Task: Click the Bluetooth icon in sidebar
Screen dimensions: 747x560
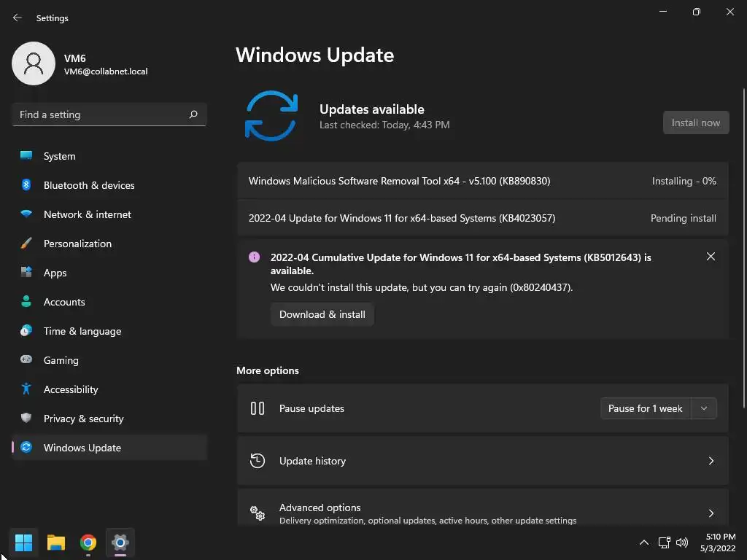Action: (x=26, y=184)
